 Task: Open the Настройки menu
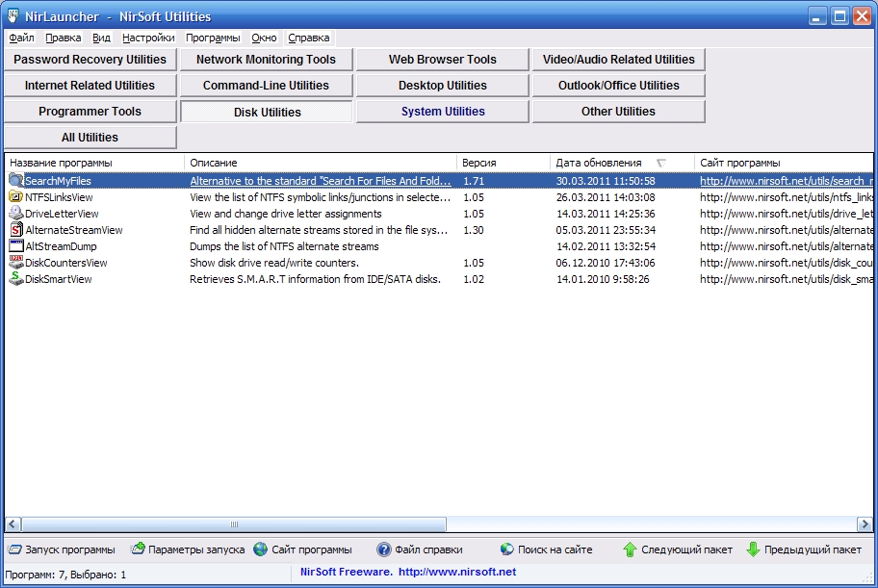(148, 38)
